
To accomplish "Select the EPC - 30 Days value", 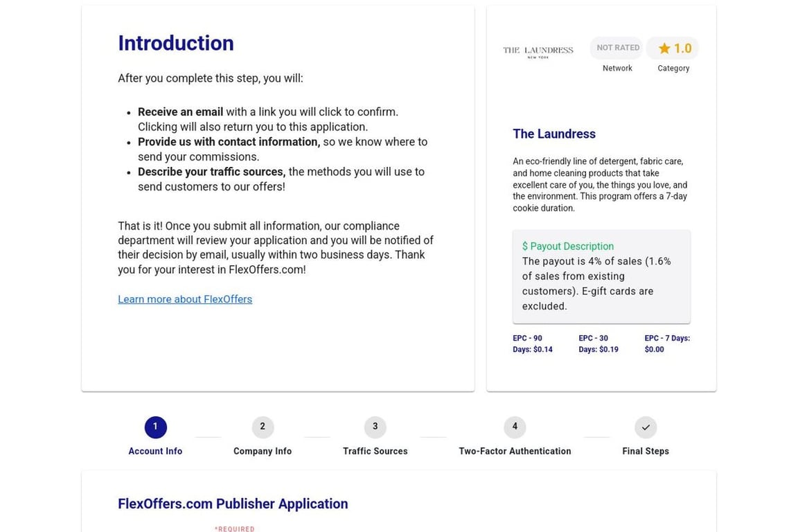I will (598, 344).
